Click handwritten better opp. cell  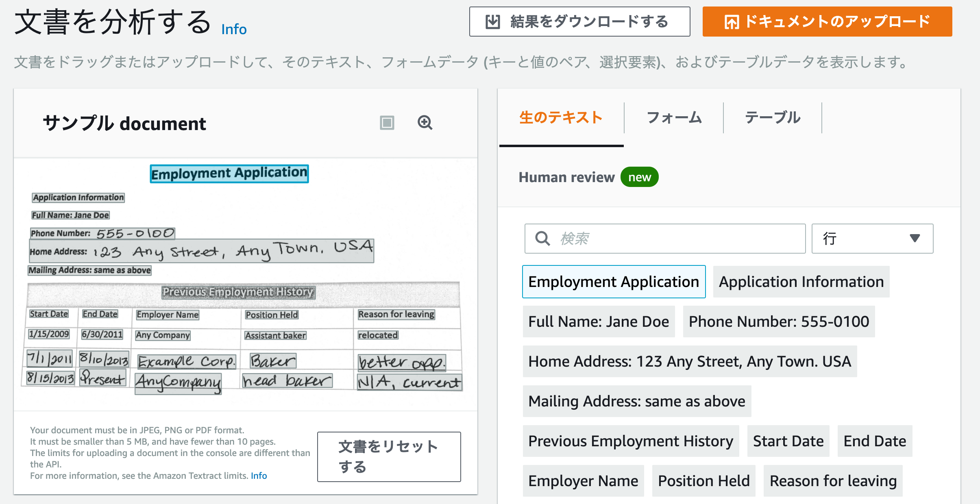[402, 362]
